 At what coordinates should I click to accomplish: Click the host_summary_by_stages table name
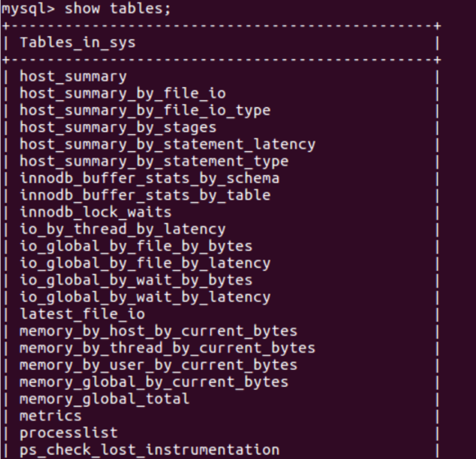(x=118, y=127)
